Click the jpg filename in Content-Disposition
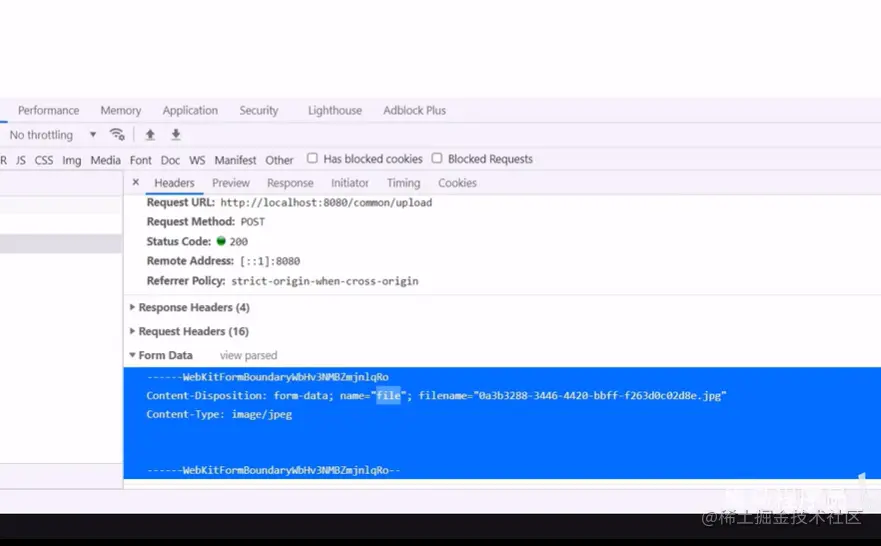Image resolution: width=881 pixels, height=546 pixels. [x=600, y=395]
